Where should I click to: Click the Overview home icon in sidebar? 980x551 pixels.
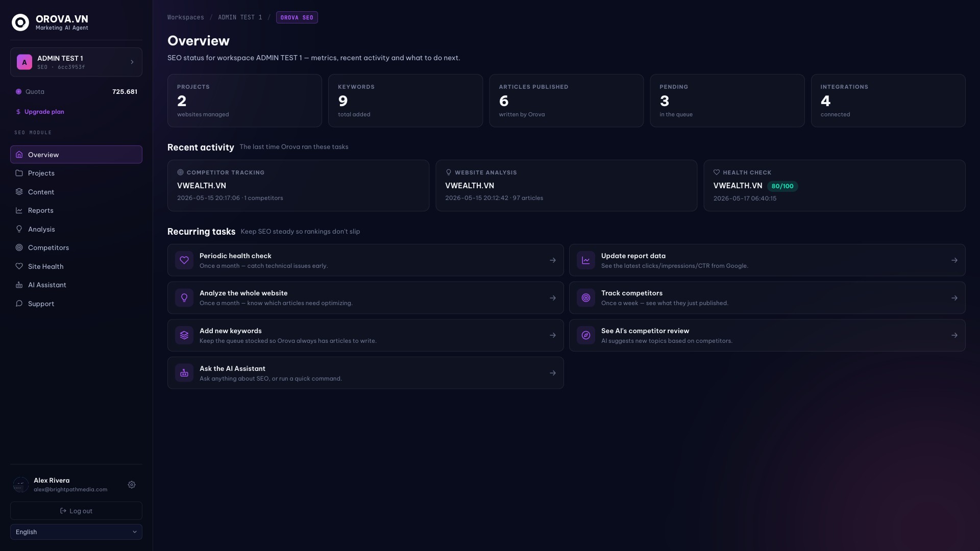[x=19, y=155]
